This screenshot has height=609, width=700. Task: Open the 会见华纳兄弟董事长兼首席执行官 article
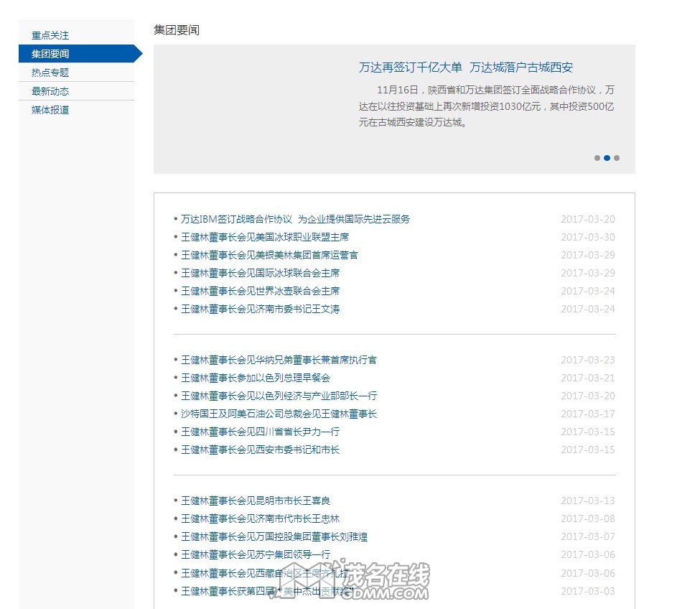(x=279, y=360)
